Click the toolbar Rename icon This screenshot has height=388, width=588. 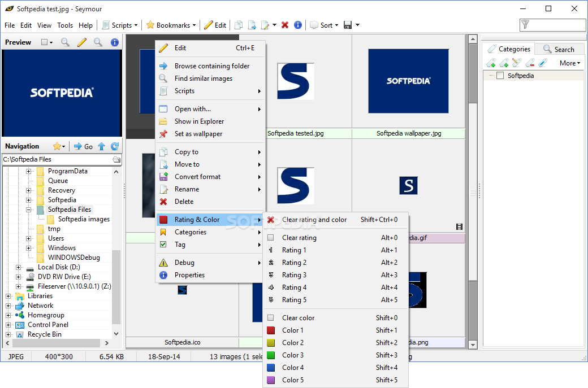coord(265,25)
